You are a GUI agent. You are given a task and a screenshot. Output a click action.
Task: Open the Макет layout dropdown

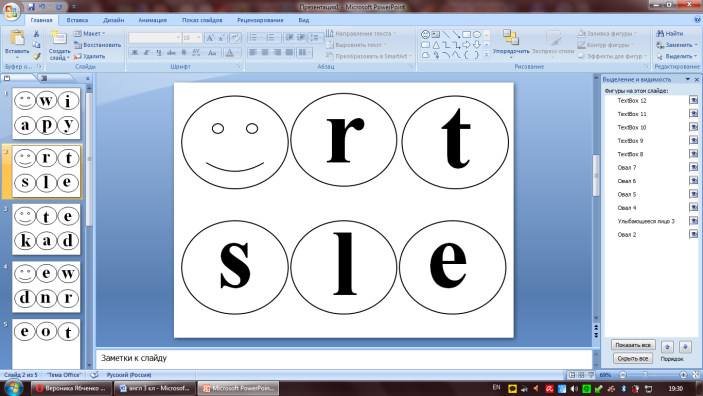click(x=90, y=34)
